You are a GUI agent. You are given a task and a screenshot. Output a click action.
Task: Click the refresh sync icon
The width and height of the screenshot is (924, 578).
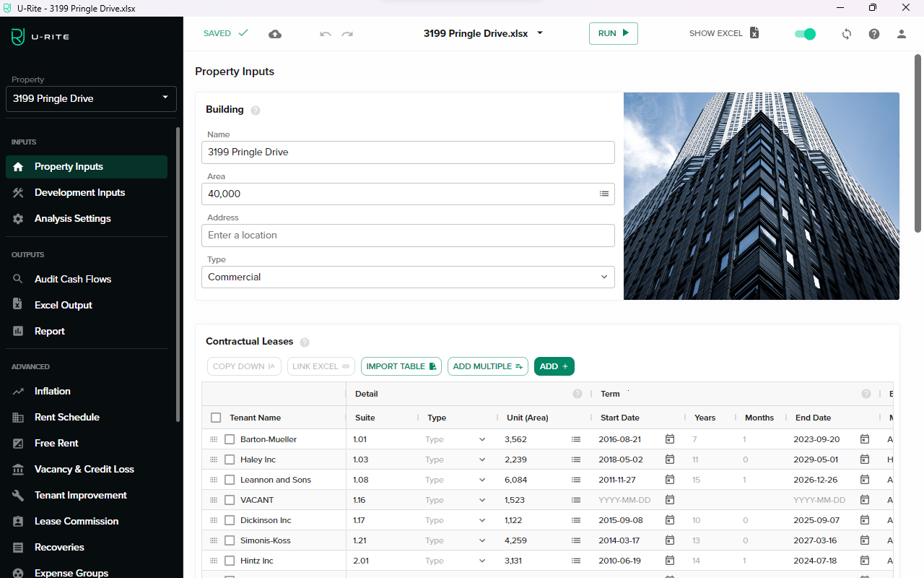coord(847,34)
